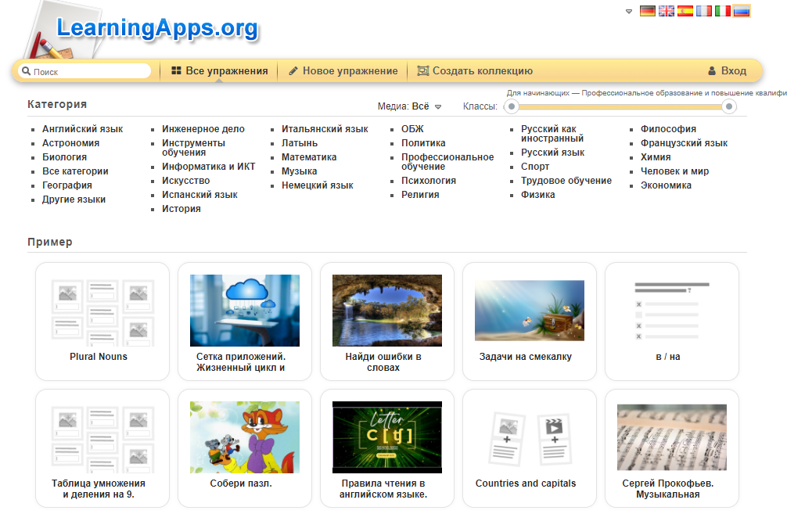The image size is (787, 532).
Task: Click the middle of the Классы slider track
Action: click(x=620, y=106)
